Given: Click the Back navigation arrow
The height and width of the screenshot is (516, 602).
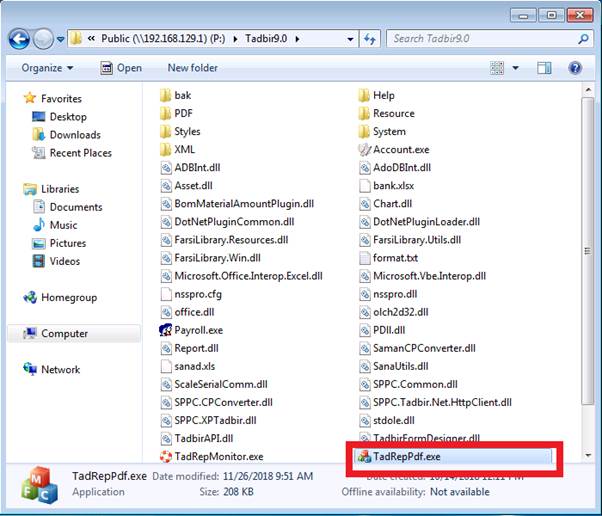Looking at the screenshot, I should (19, 39).
